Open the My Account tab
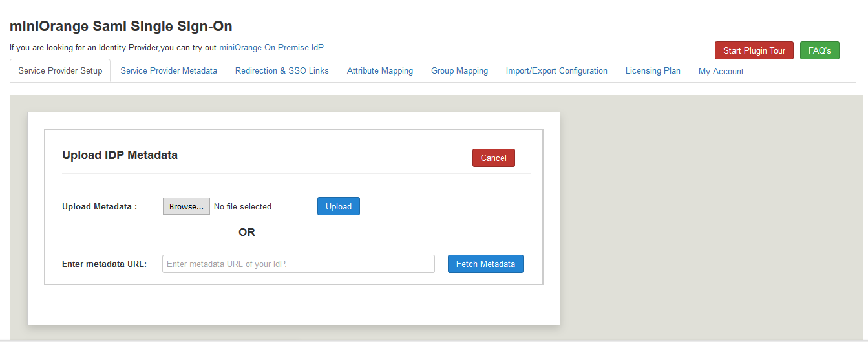Image resolution: width=868 pixels, height=342 pixels. [x=721, y=72]
